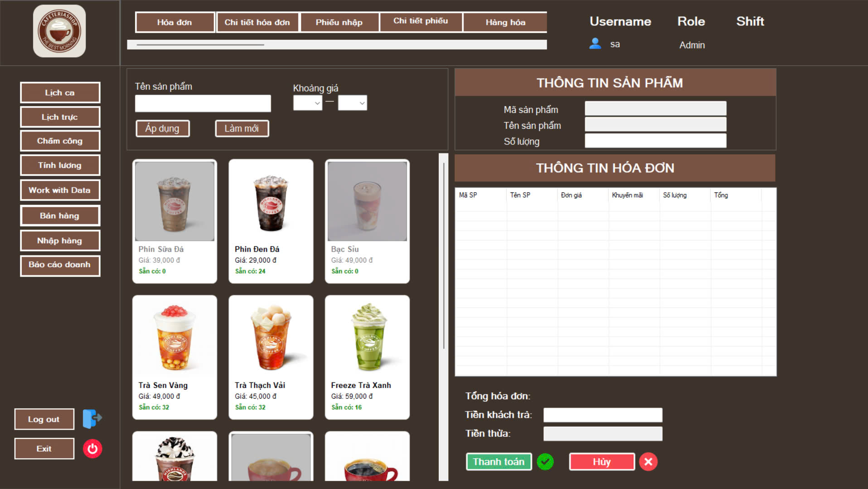Screen dimensions: 868x489
Task: Click the blue user profile icon
Action: [x=594, y=44]
